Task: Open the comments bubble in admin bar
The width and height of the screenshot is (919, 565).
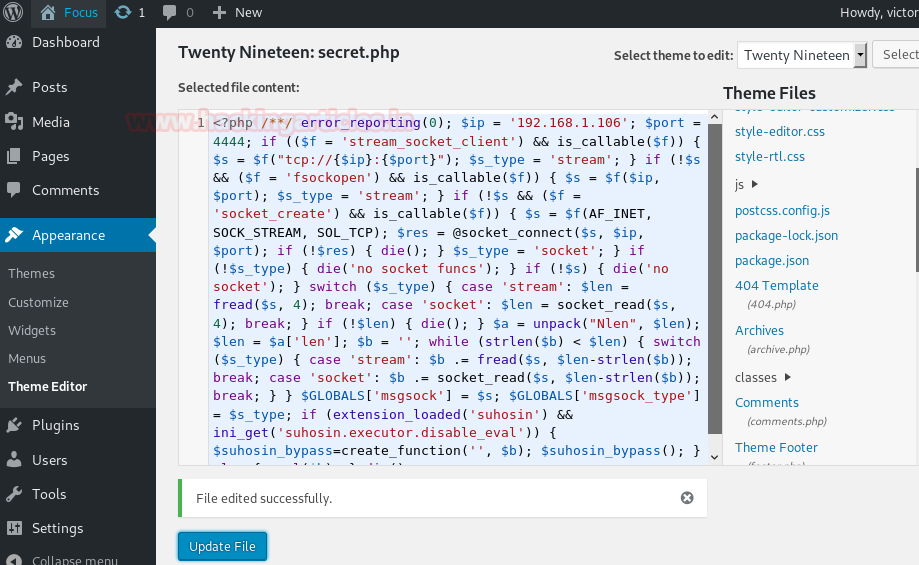Action: tap(169, 13)
